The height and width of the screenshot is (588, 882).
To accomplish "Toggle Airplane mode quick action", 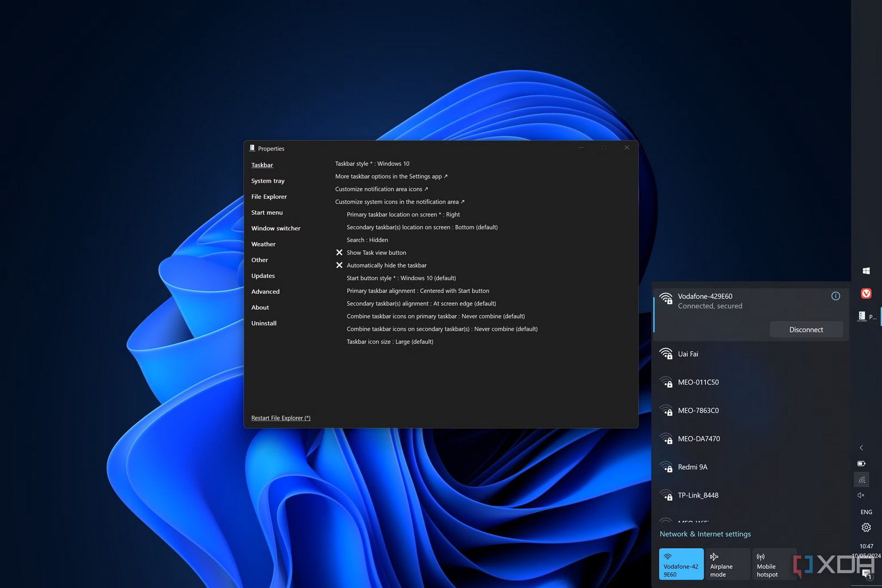I will [x=728, y=565].
